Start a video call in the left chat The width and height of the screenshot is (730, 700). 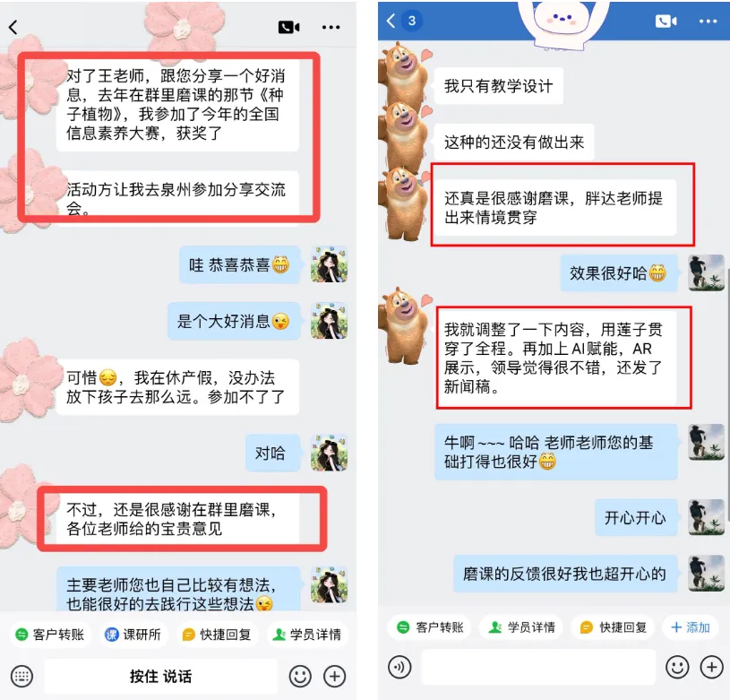(288, 27)
